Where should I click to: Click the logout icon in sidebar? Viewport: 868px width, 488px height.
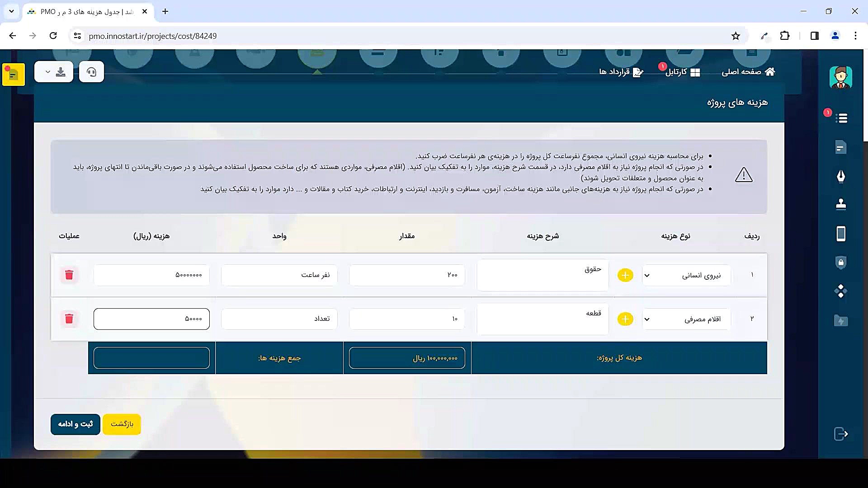840,434
